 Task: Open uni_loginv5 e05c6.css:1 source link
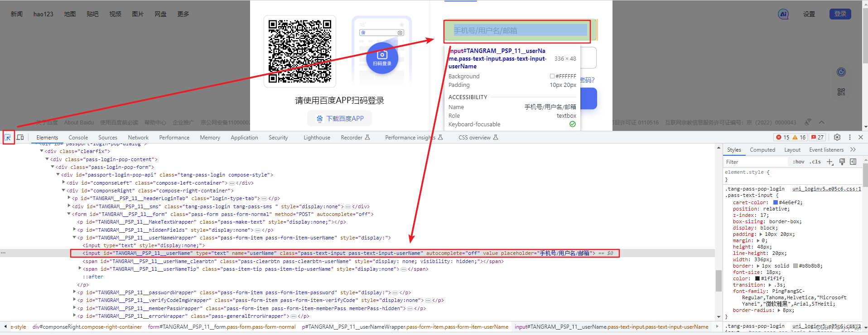click(827, 189)
